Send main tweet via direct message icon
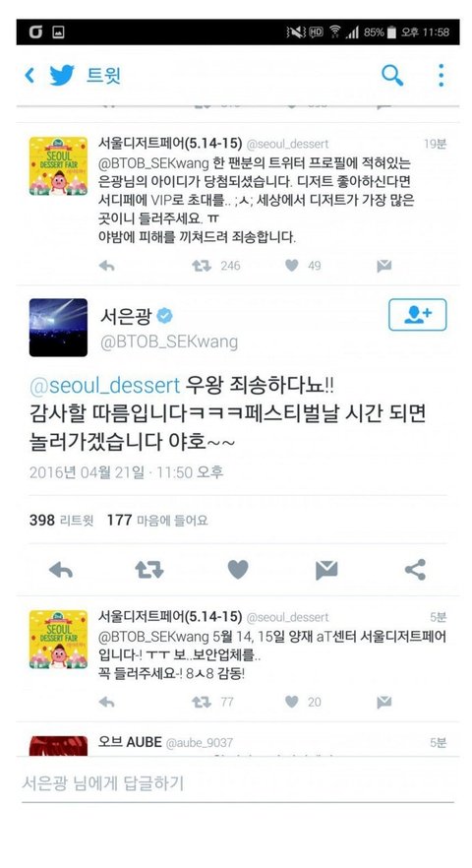 click(x=326, y=570)
